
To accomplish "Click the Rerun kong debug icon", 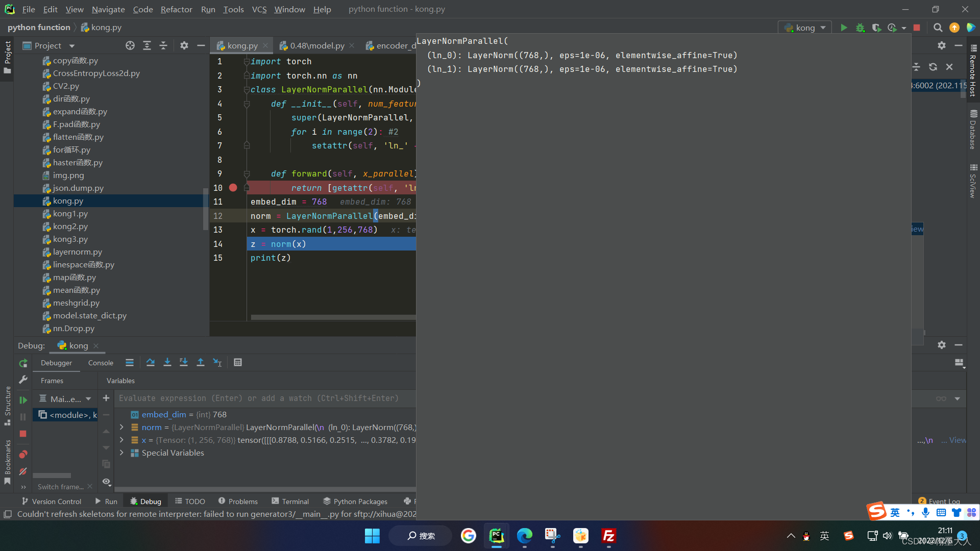I will click(x=23, y=363).
